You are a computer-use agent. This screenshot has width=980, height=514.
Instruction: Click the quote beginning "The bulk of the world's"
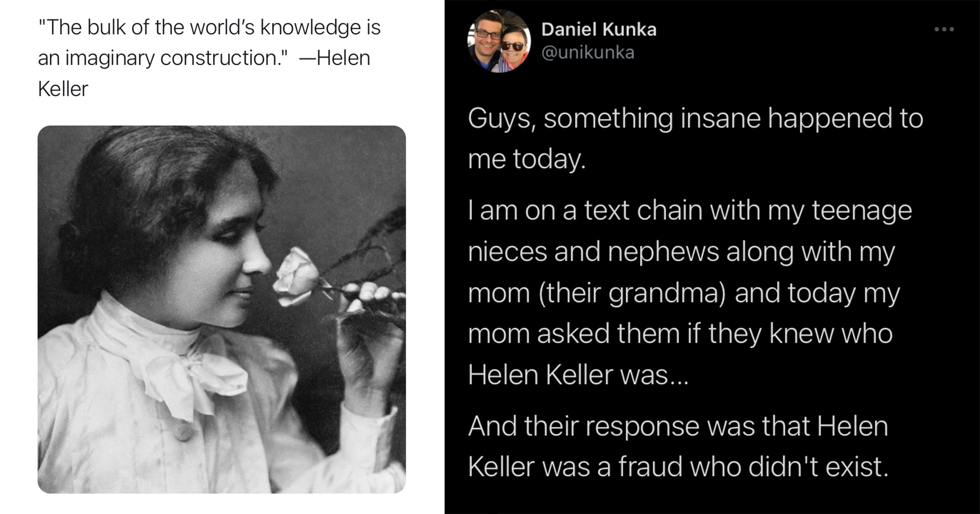point(209,58)
